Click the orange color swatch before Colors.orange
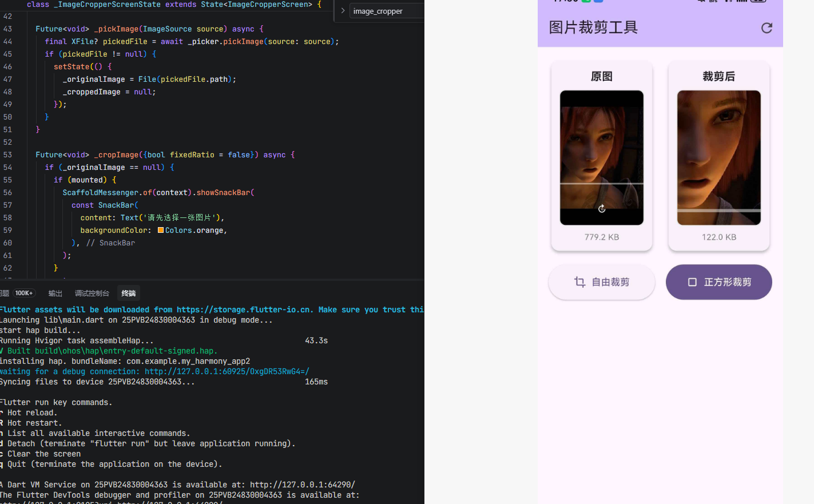Viewport: 814px width, 504px height. 161,230
